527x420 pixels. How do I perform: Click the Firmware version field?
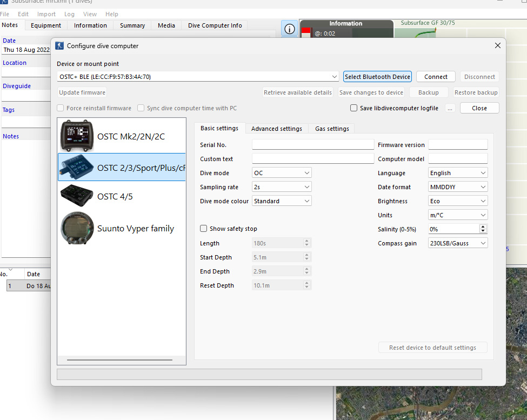coord(458,144)
